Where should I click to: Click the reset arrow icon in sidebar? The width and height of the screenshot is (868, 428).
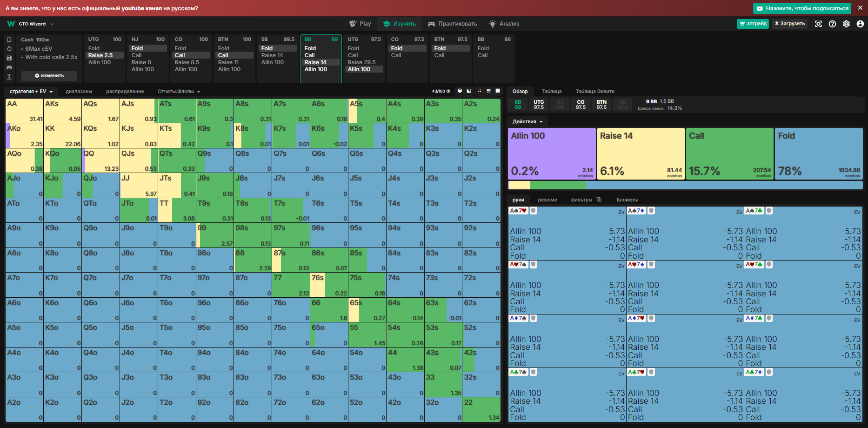[x=9, y=48]
